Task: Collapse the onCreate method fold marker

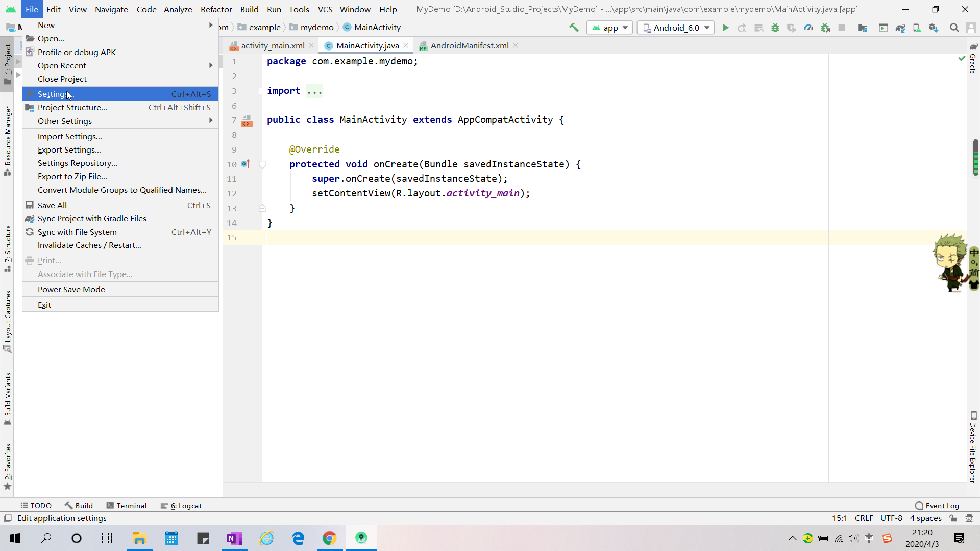Action: pyautogui.click(x=262, y=164)
